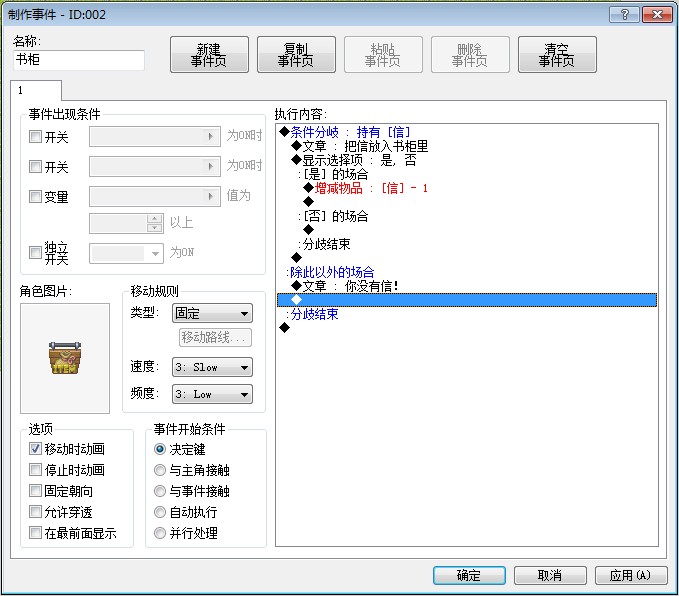
Task: Uncheck the 移动时动画 option
Action: (35, 449)
